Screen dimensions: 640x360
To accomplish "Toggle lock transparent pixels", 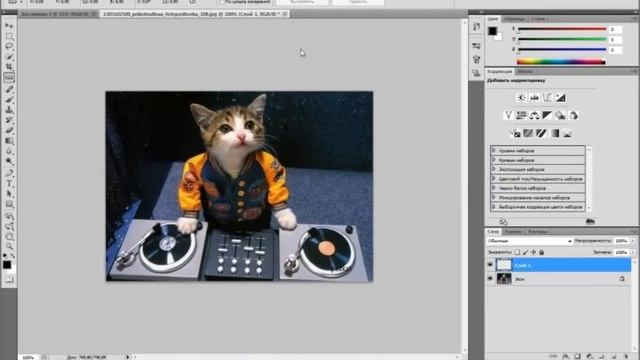I will 517,252.
